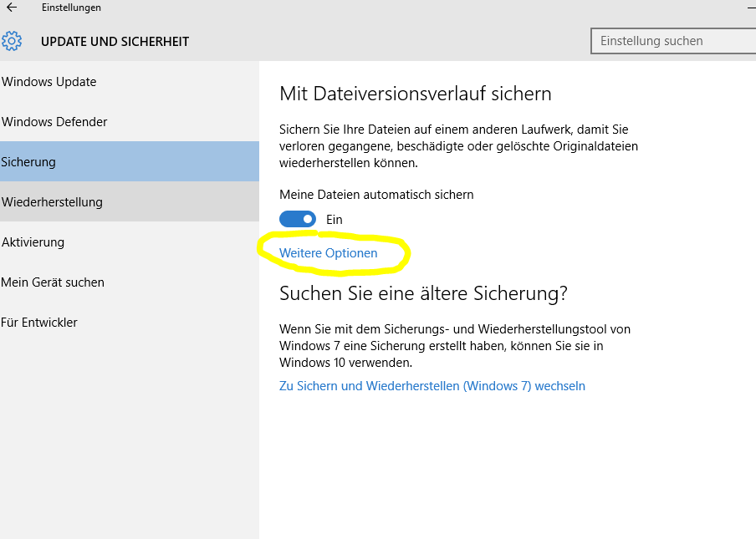This screenshot has width=756, height=539.
Task: Select the Sicherung sidebar entry
Action: [x=130, y=161]
